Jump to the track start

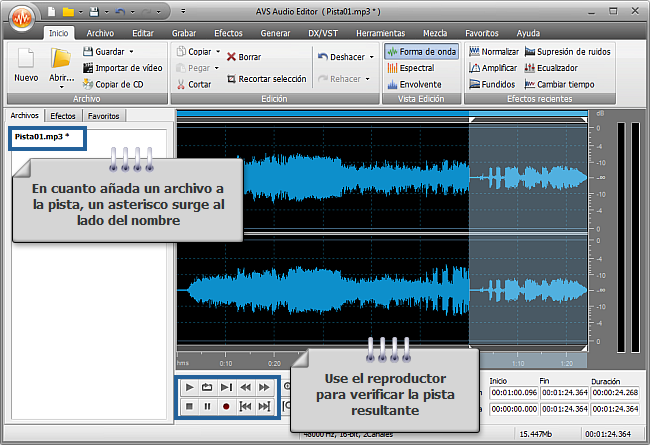245,406
